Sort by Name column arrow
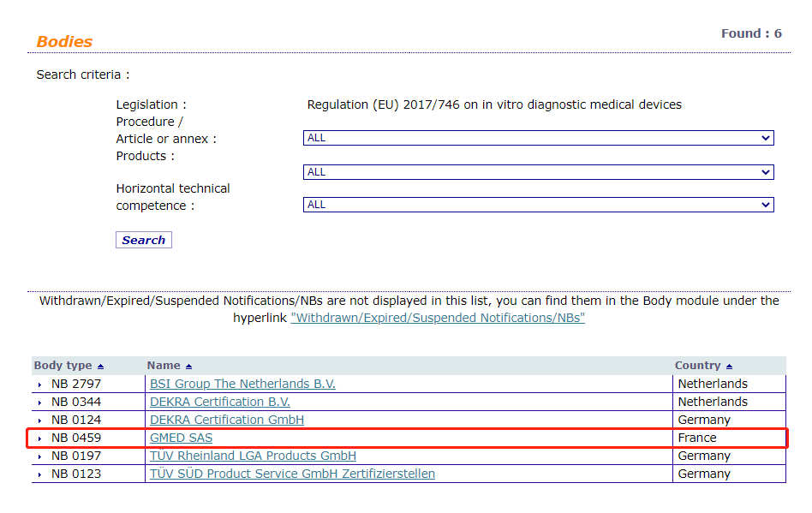This screenshot has width=812, height=513. coord(189,367)
